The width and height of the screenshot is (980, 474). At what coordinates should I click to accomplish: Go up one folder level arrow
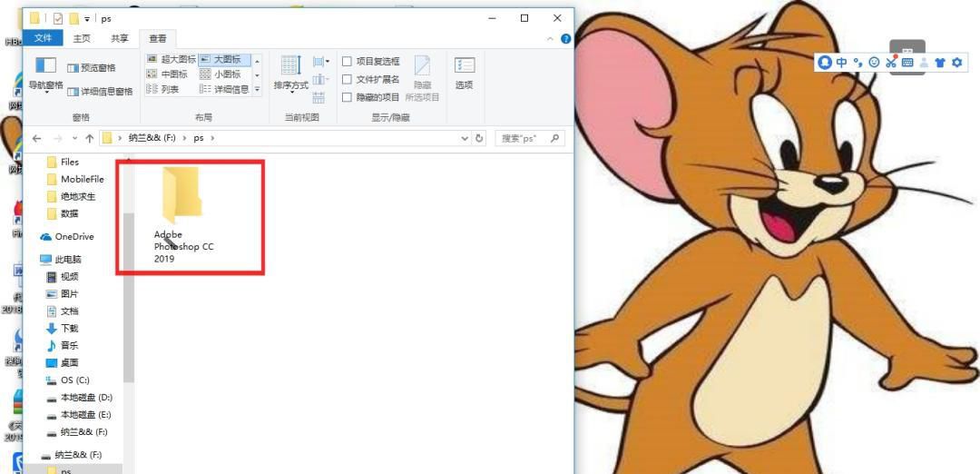[89, 138]
